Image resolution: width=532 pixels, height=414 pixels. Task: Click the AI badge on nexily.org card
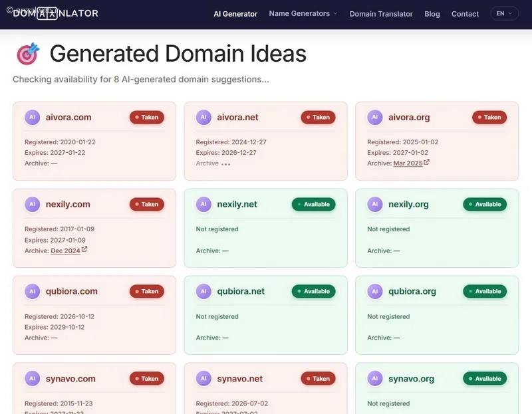click(375, 204)
